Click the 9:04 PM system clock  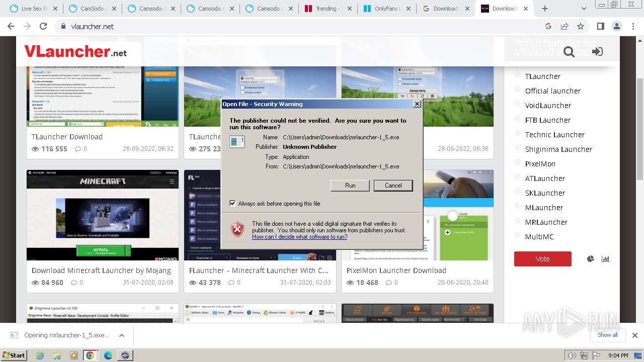click(618, 355)
